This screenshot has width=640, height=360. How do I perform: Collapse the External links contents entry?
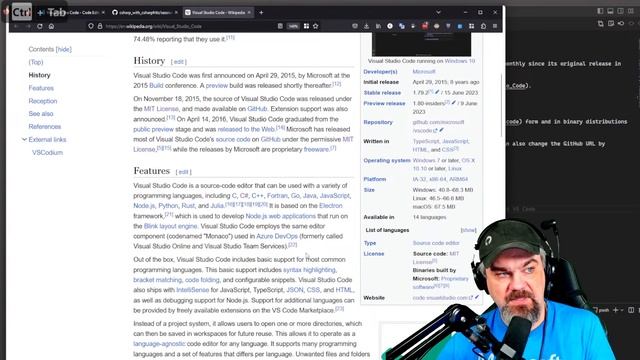point(24,140)
